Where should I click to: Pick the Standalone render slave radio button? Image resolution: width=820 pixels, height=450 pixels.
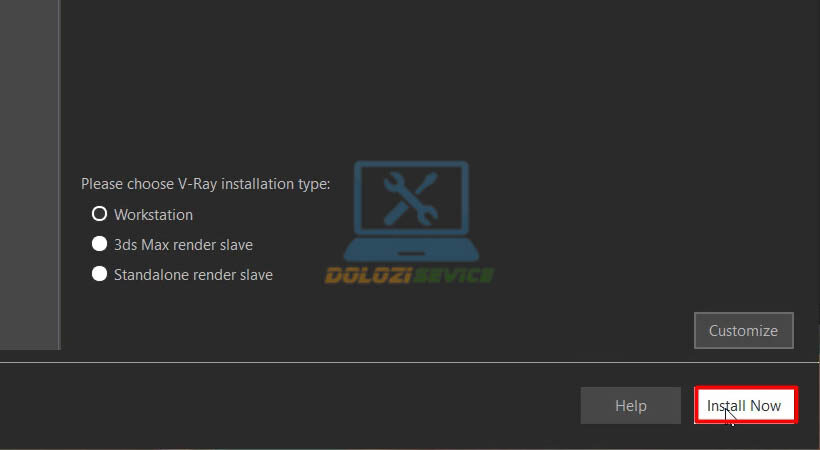click(99, 274)
